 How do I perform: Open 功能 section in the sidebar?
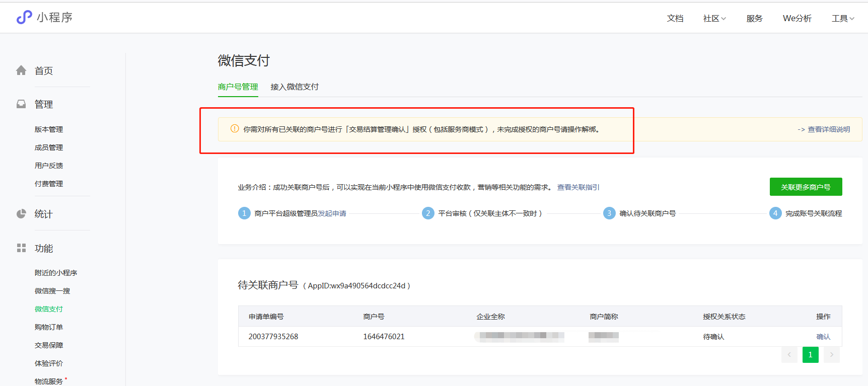click(x=44, y=249)
